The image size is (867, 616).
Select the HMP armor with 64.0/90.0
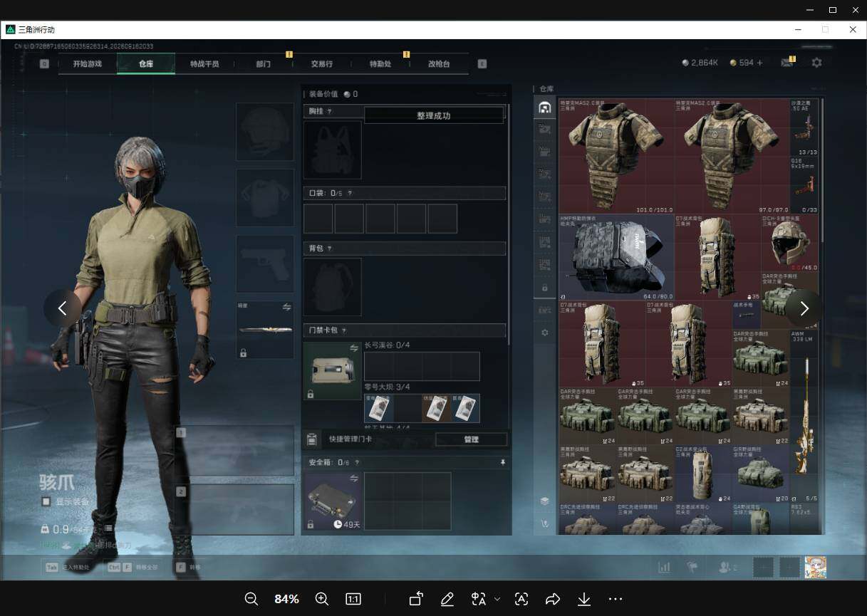[617, 257]
